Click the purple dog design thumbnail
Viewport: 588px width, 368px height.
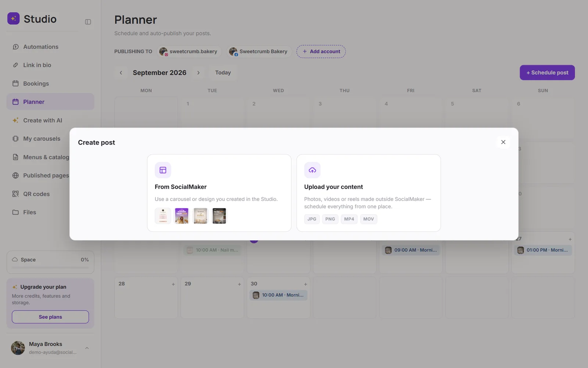click(182, 216)
